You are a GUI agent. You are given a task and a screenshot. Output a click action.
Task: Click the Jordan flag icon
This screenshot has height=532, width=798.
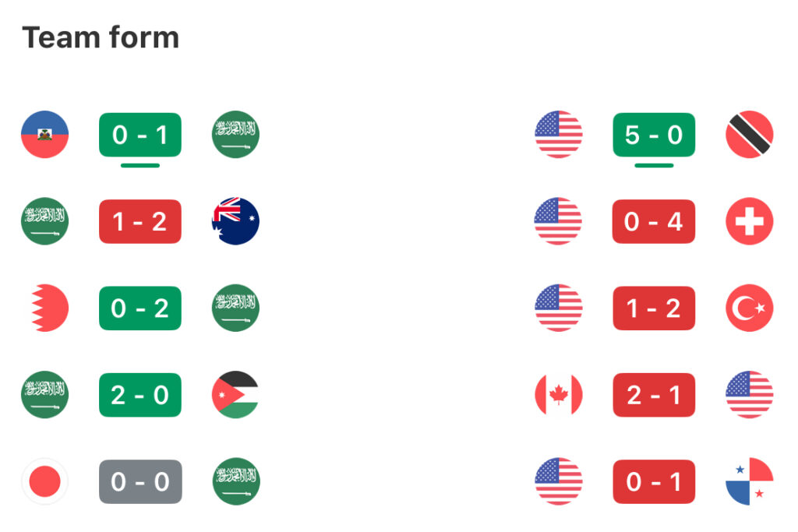click(235, 395)
